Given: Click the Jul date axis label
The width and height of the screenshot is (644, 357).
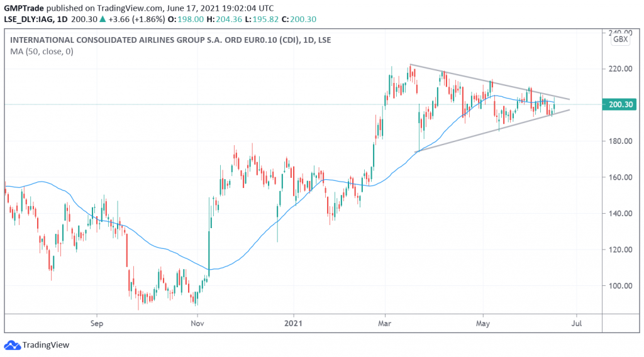Looking at the screenshot, I should [x=577, y=323].
